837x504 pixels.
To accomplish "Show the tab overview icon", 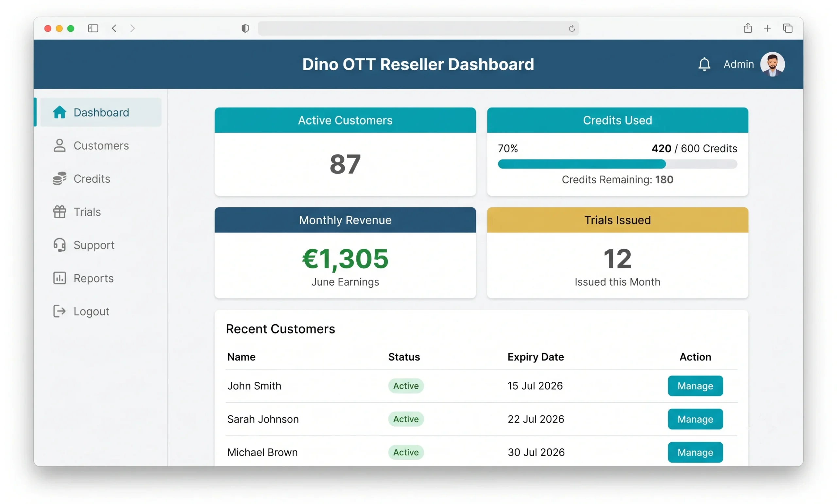I will 788,28.
